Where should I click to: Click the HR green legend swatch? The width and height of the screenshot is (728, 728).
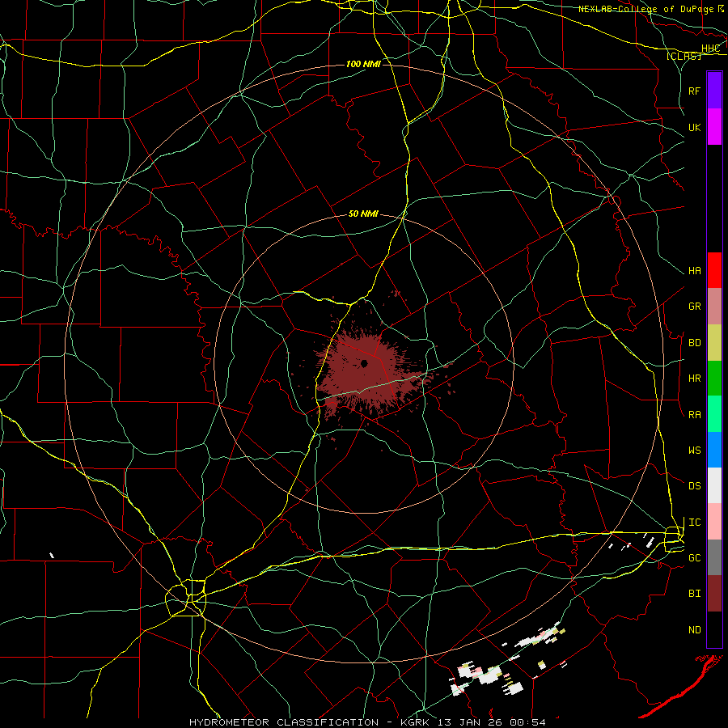coord(714,378)
